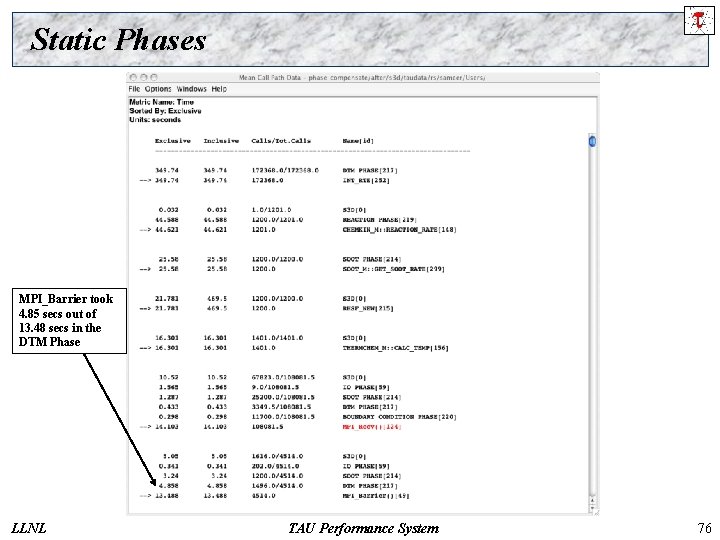This screenshot has height=540, width=720.
Task: Open the File menu
Action: coord(134,89)
